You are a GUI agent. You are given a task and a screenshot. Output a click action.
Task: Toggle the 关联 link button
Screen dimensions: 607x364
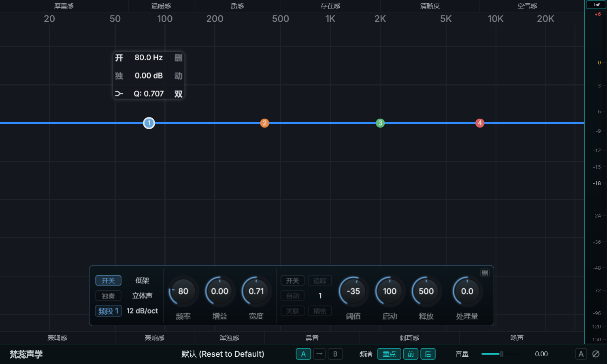(x=292, y=311)
